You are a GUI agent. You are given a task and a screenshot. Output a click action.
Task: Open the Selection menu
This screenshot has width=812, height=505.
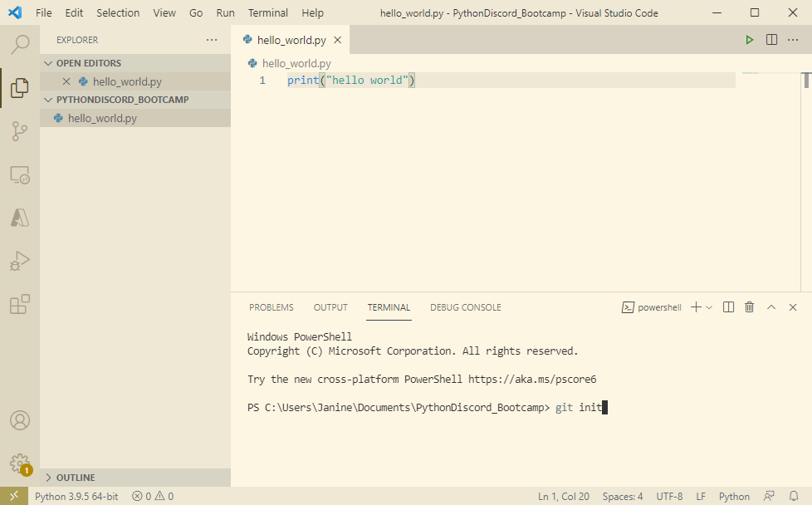[118, 13]
